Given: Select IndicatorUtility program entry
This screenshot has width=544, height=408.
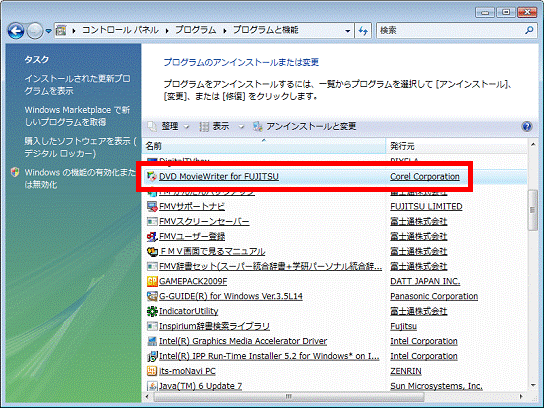Looking at the screenshot, I should point(188,311).
